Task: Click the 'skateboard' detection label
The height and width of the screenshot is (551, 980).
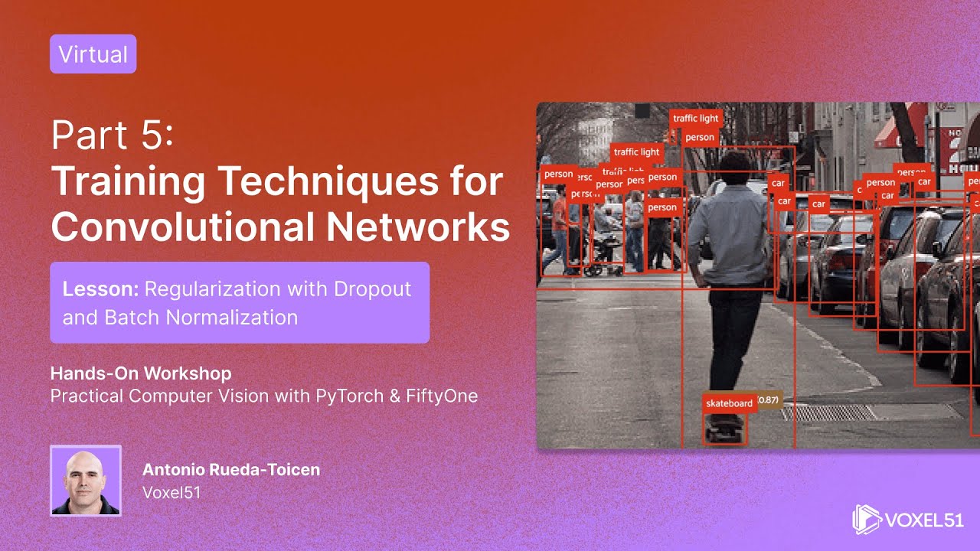Action: [x=729, y=403]
